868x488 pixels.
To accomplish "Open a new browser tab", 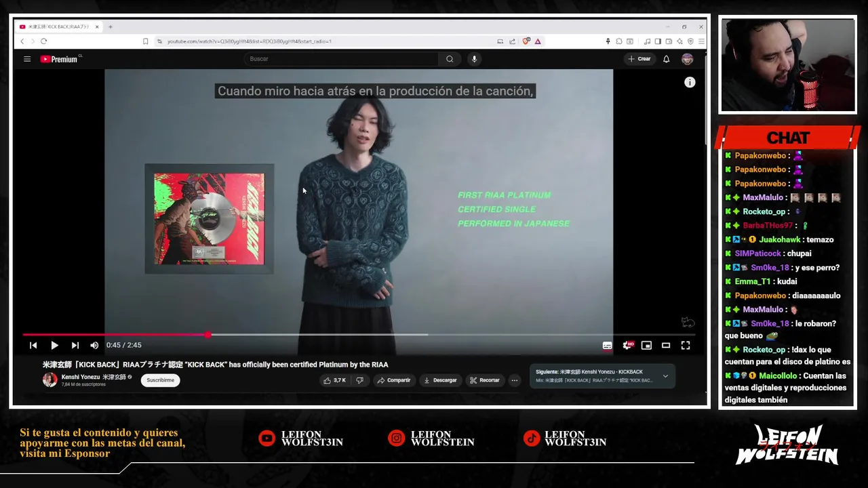I will 111,27.
